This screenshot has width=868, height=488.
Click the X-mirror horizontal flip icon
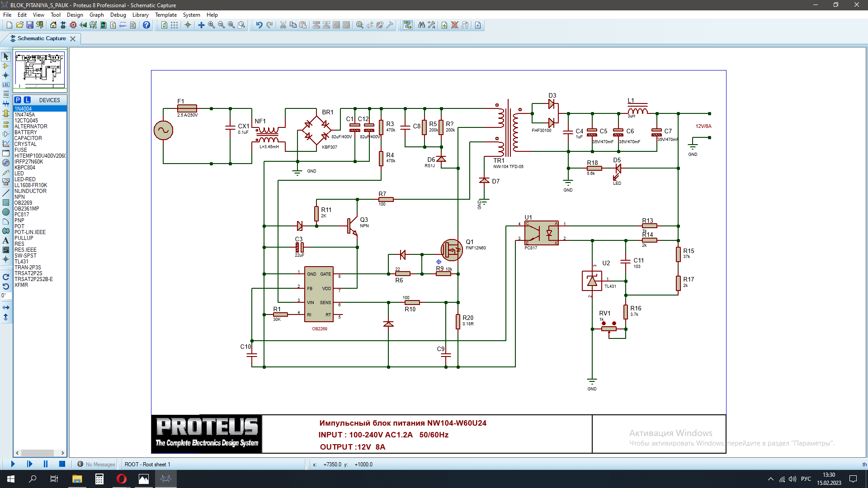6,307
